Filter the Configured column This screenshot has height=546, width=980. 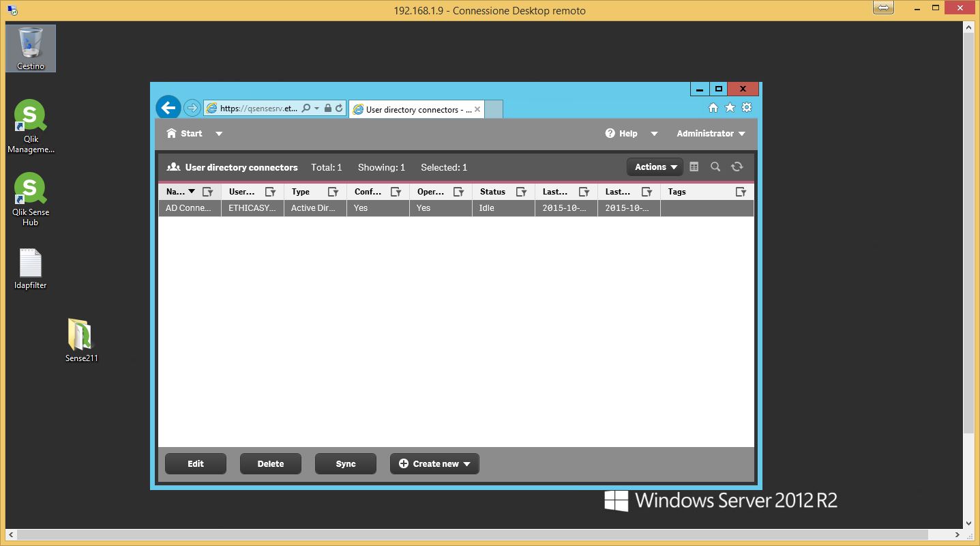click(396, 192)
